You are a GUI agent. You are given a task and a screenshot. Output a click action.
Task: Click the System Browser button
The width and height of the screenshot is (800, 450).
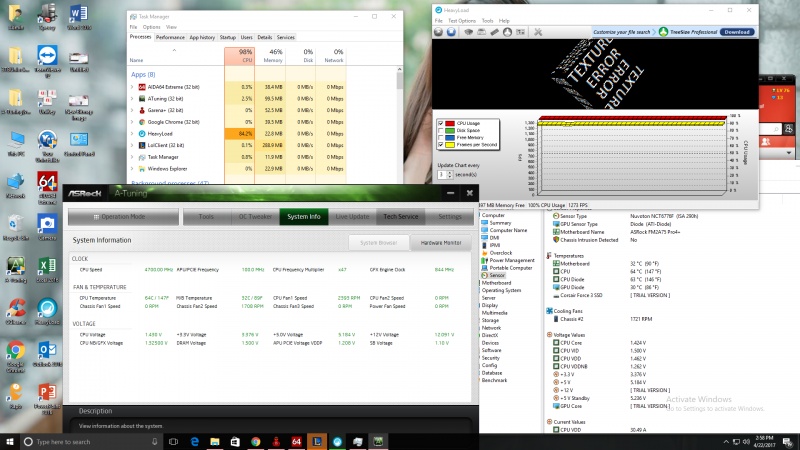click(x=379, y=242)
